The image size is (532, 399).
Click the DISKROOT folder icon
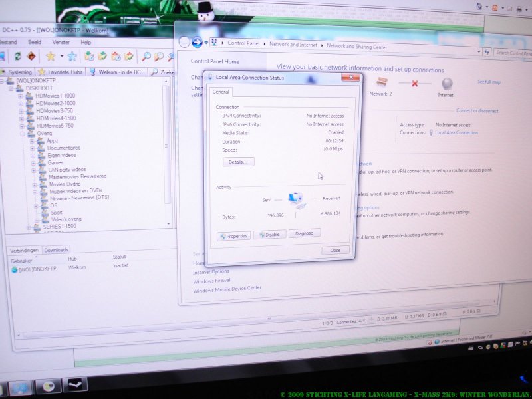pyautogui.click(x=20, y=88)
